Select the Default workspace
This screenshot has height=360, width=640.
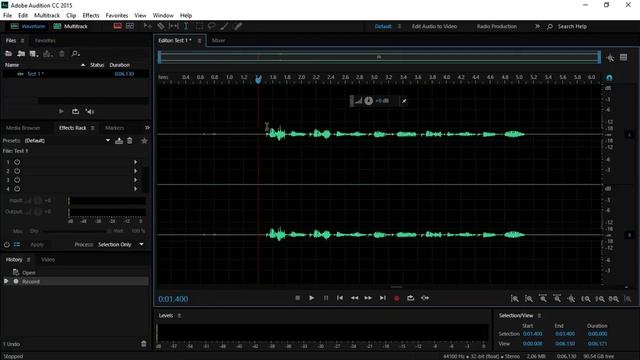[x=383, y=26]
